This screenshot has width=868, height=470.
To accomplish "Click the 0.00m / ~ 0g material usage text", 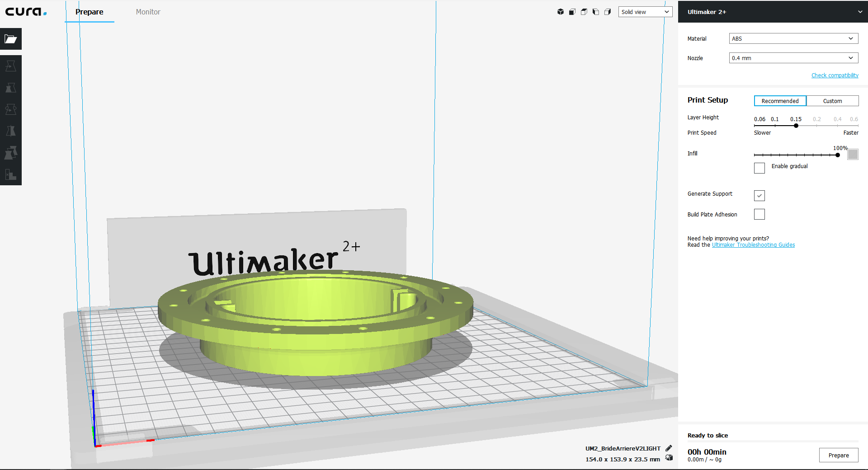I will (704, 460).
